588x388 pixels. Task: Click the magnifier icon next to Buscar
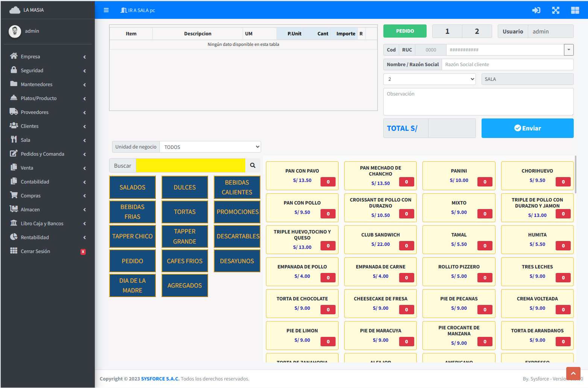tap(252, 165)
